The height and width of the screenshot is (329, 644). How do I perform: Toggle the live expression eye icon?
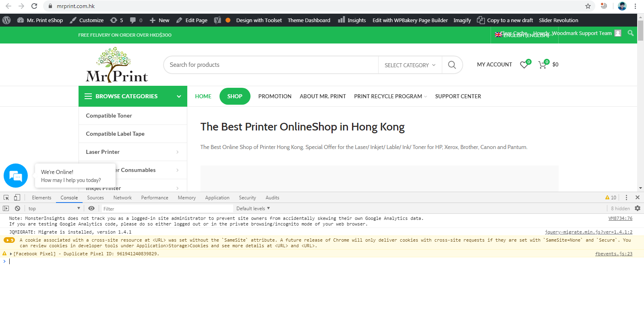coord(91,208)
